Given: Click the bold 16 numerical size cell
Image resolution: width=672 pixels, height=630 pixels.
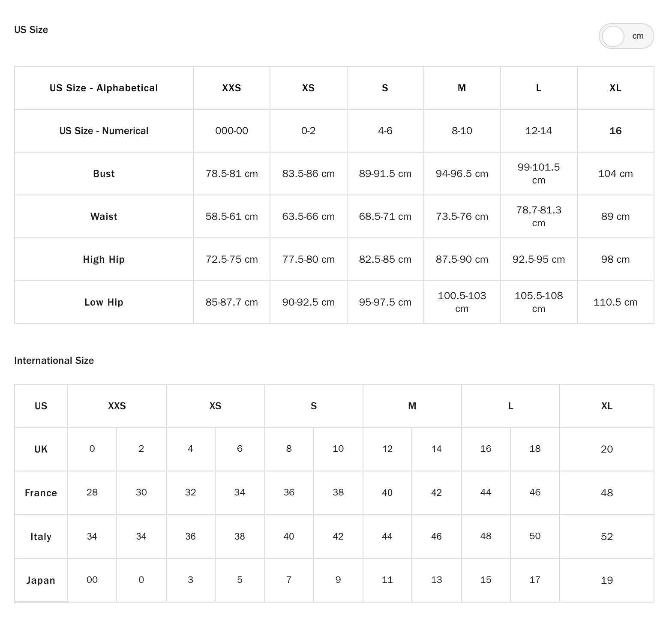Looking at the screenshot, I should point(615,131).
